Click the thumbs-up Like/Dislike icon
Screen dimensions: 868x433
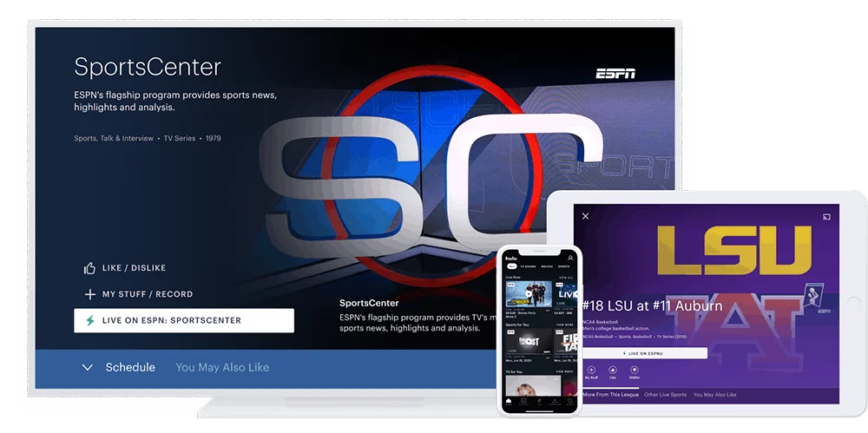pyautogui.click(x=89, y=268)
